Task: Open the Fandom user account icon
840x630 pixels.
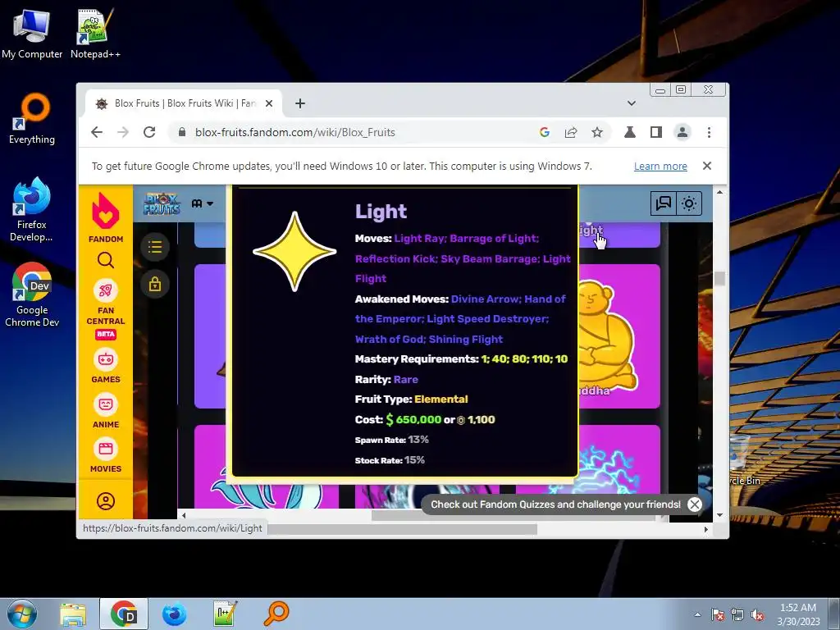Action: [106, 501]
